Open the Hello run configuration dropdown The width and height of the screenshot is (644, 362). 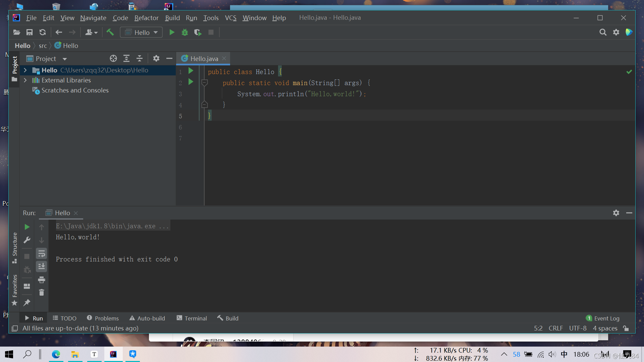pyautogui.click(x=141, y=32)
